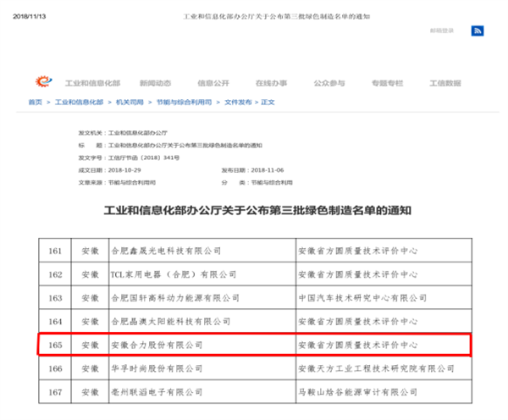The width and height of the screenshot is (508, 420).
Task: Open the 新闻动态 menu item
Action: [155, 83]
